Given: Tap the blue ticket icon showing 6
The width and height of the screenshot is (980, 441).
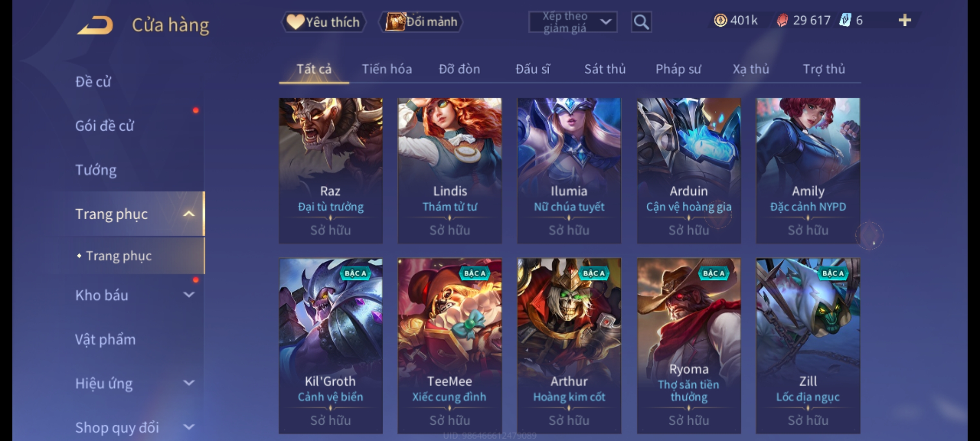Looking at the screenshot, I should (845, 20).
